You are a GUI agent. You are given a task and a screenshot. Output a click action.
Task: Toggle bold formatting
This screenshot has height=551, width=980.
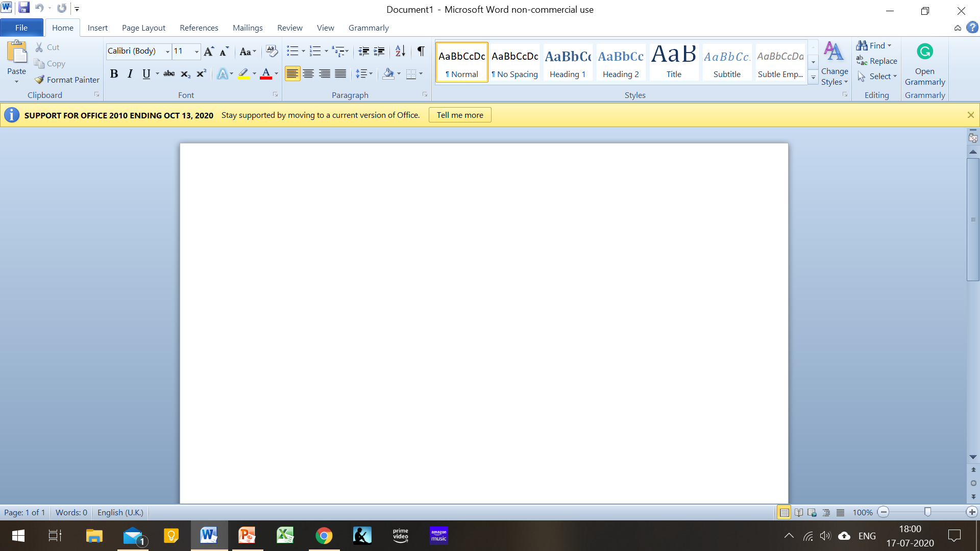114,74
